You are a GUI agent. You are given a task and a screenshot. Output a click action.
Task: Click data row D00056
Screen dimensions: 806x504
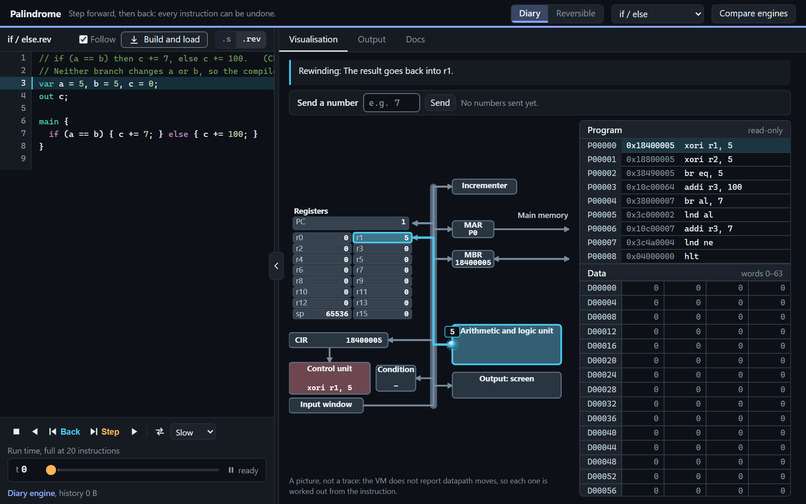685,491
